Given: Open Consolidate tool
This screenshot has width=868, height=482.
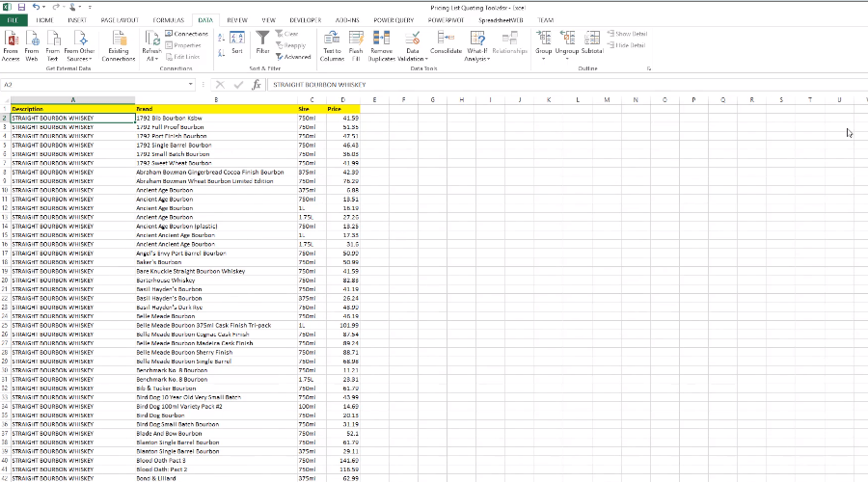Looking at the screenshot, I should [446, 43].
